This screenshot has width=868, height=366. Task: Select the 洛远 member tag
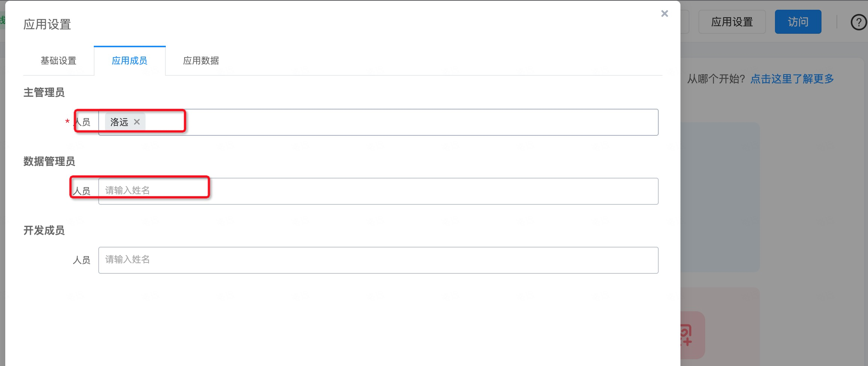[119, 122]
